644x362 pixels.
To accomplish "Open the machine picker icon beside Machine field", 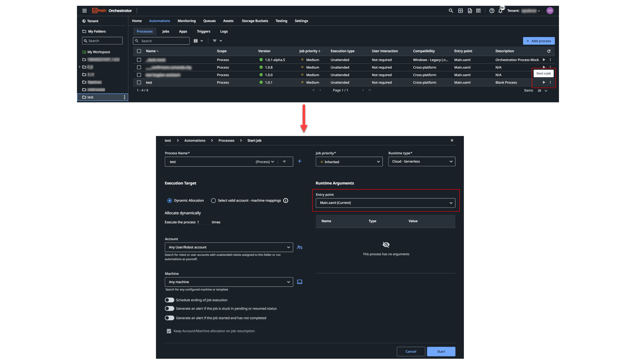I will click(x=299, y=282).
